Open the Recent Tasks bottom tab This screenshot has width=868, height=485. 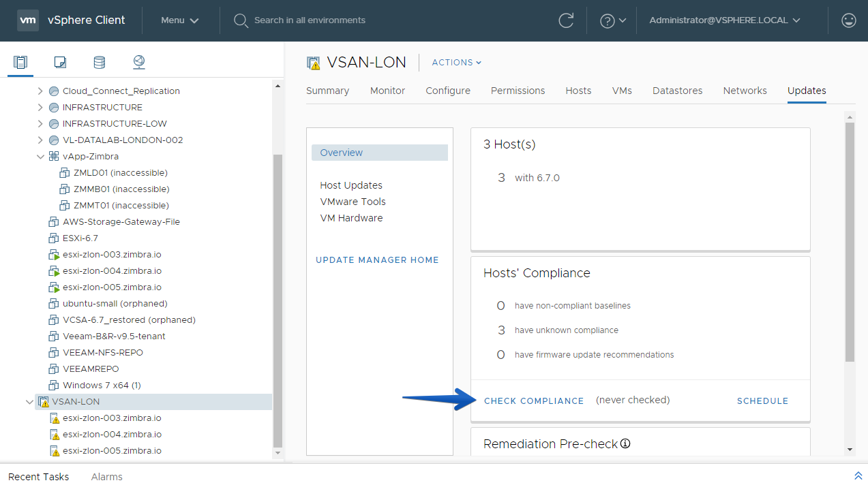38,477
